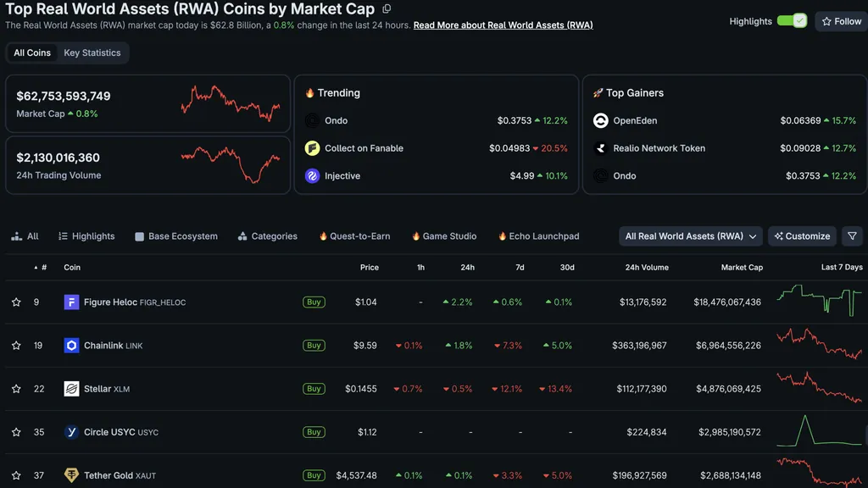Open the 24h Trading Volume sparkline chart

point(231,164)
